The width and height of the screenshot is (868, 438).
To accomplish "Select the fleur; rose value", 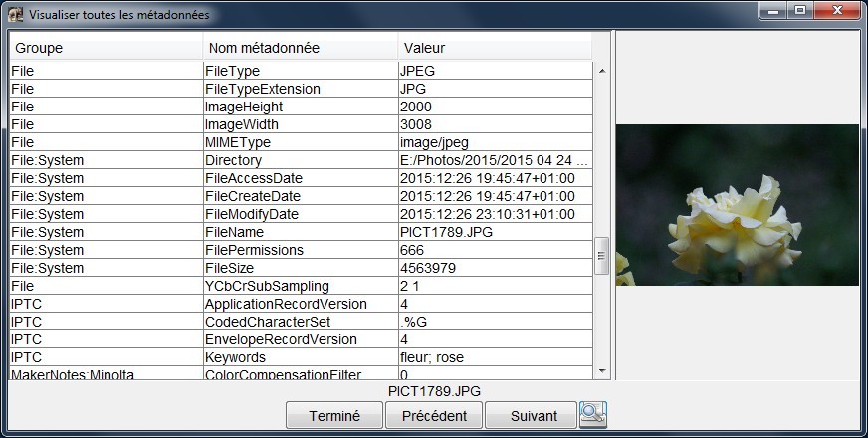I will (x=496, y=357).
